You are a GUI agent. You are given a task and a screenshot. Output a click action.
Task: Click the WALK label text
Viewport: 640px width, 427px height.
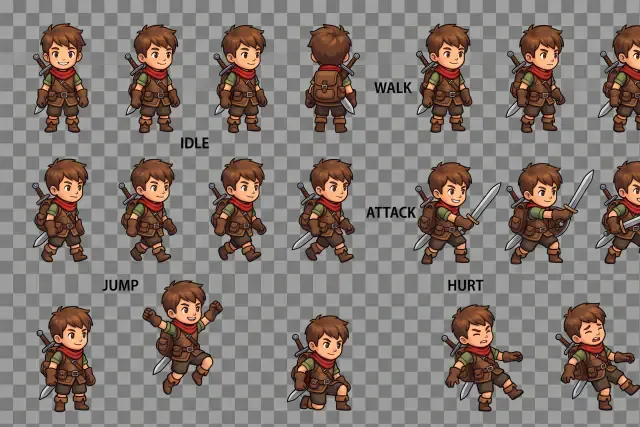[393, 88]
